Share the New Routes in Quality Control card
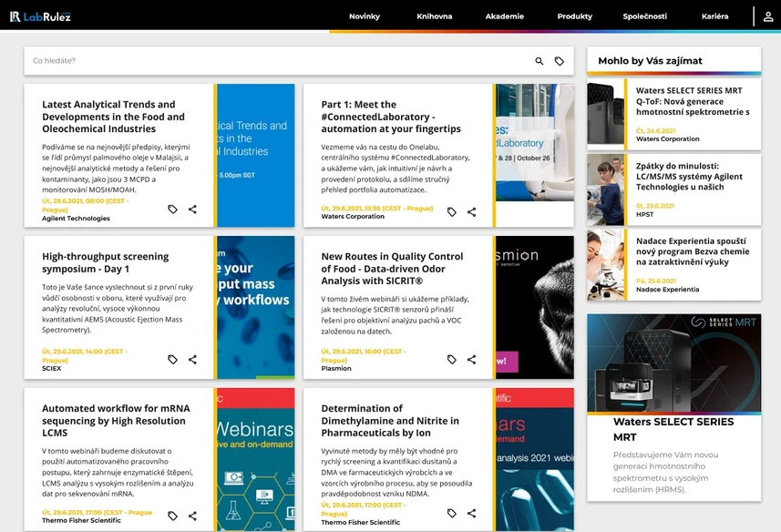This screenshot has width=781, height=532. (472, 359)
